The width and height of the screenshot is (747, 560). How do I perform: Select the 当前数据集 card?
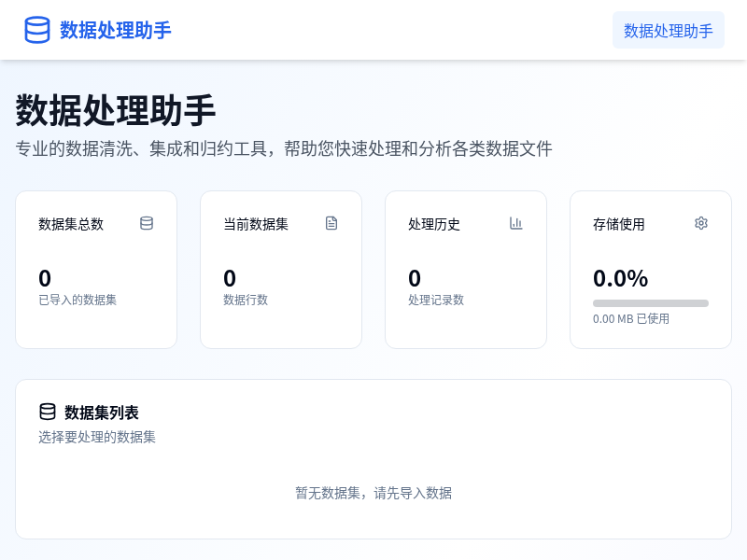point(281,269)
